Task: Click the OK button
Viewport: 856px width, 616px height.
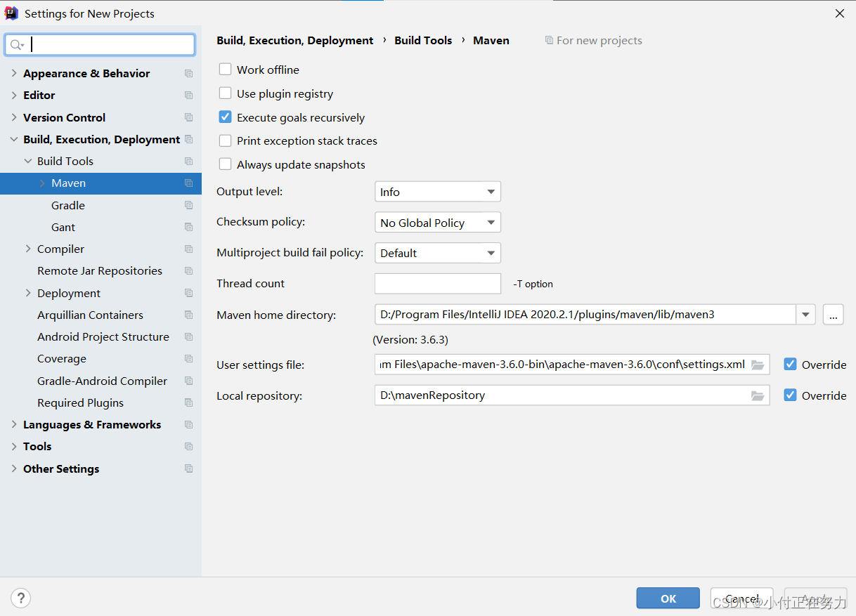Action: pyautogui.click(x=668, y=598)
